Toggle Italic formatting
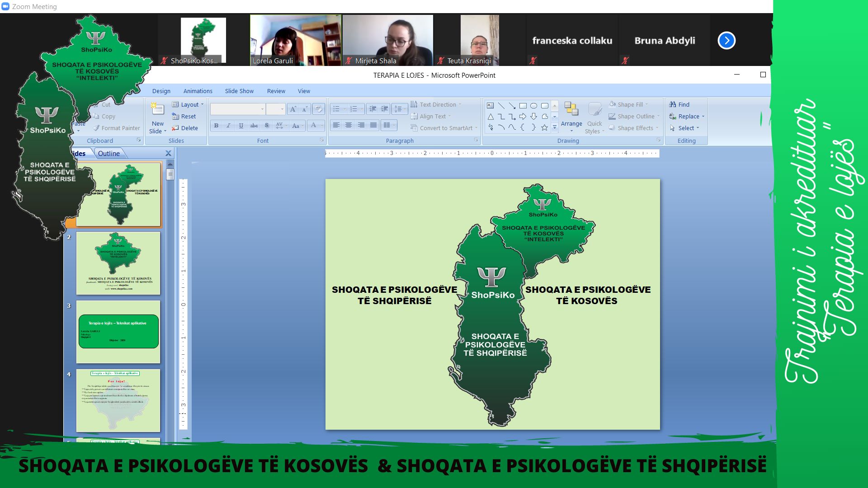The height and width of the screenshot is (488, 868). (228, 126)
